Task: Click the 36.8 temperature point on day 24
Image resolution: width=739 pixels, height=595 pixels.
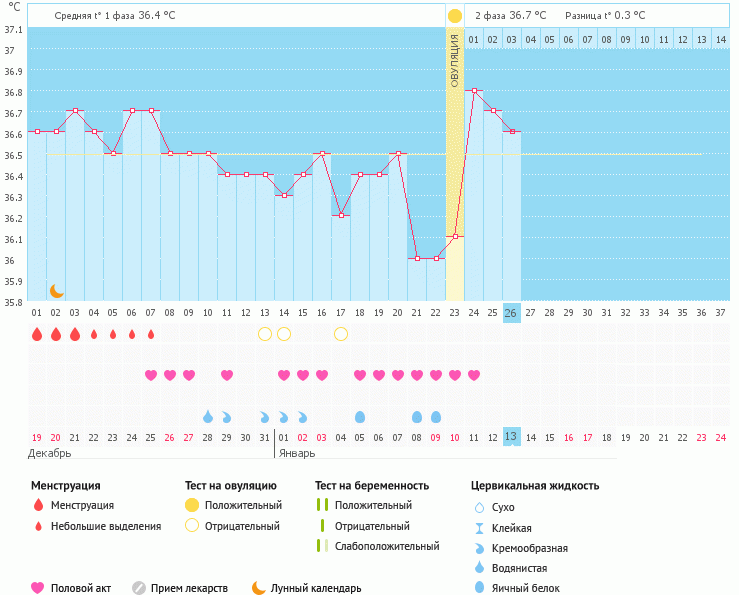Action: pyautogui.click(x=474, y=90)
